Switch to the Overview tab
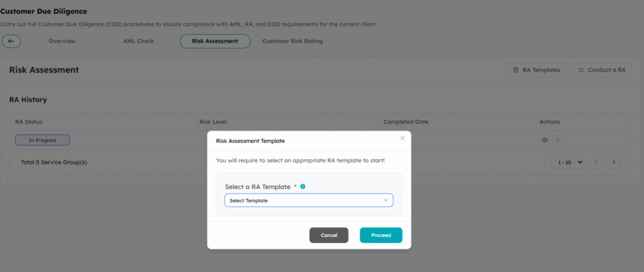Screen dimensions: 644x272 62,41
